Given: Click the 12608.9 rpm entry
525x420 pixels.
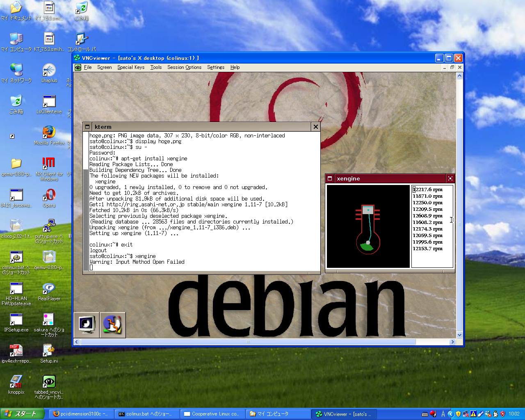Looking at the screenshot, I should click(428, 216).
